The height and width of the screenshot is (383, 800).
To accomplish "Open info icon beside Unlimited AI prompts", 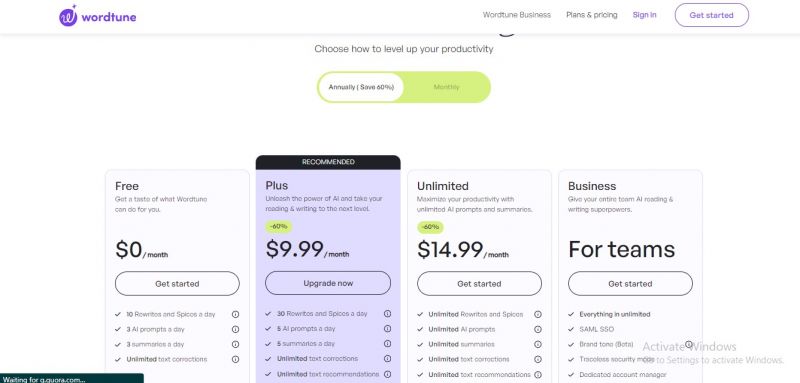I will [x=538, y=329].
